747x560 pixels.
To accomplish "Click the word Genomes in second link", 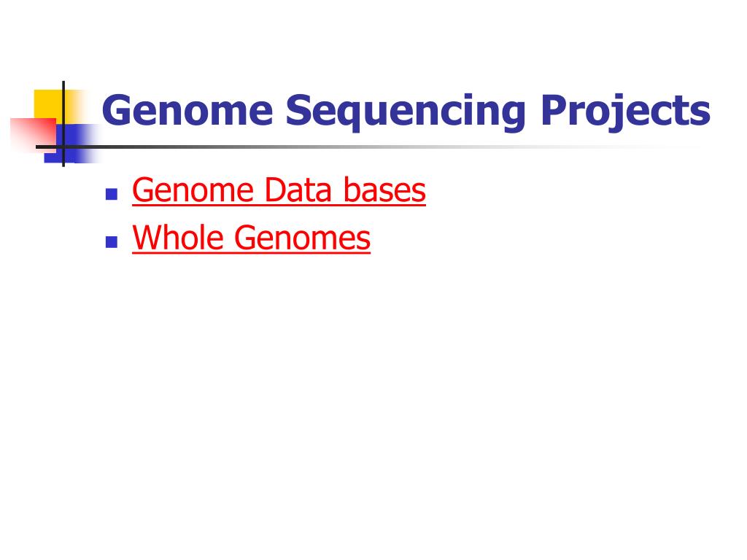I will (x=303, y=238).
